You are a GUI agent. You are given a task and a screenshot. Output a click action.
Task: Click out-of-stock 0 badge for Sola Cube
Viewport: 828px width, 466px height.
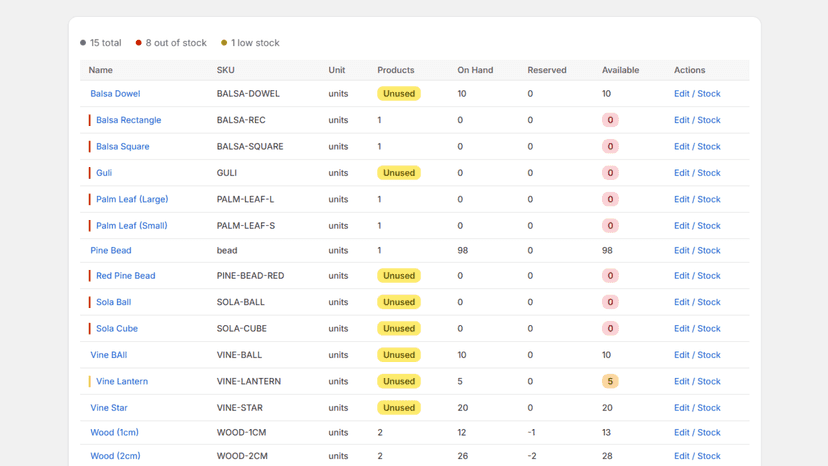point(610,329)
